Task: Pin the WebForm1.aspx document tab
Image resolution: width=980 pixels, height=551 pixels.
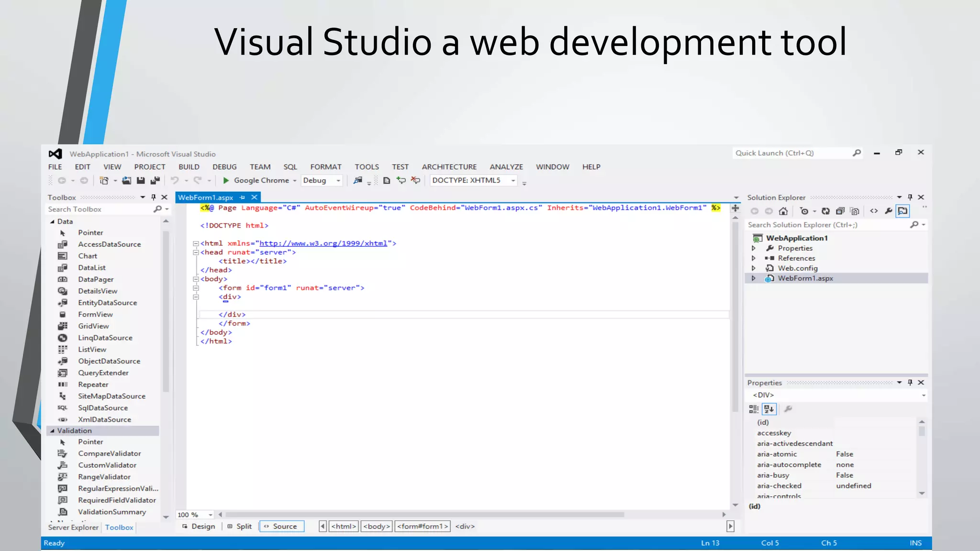Action: tap(243, 198)
